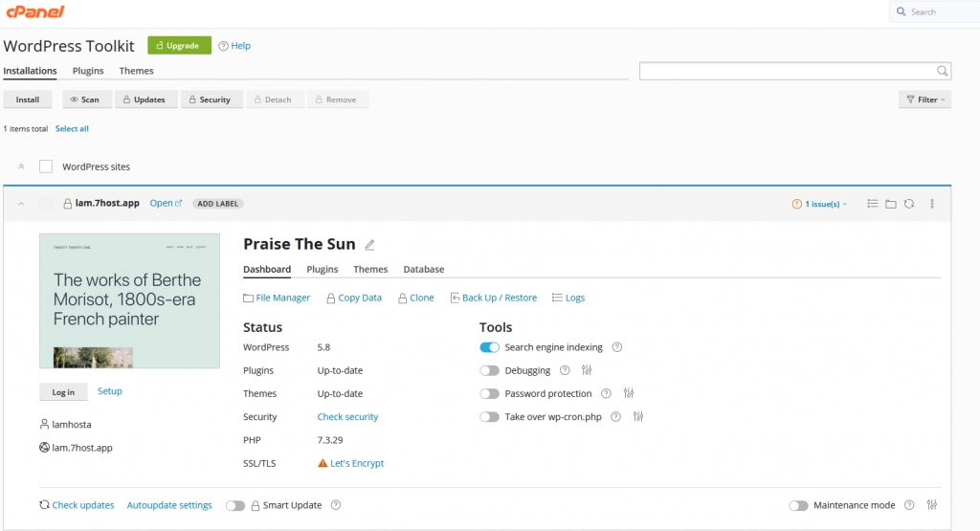Open the site's Dashboard tab
Screen dimensions: 980x531
click(x=267, y=269)
